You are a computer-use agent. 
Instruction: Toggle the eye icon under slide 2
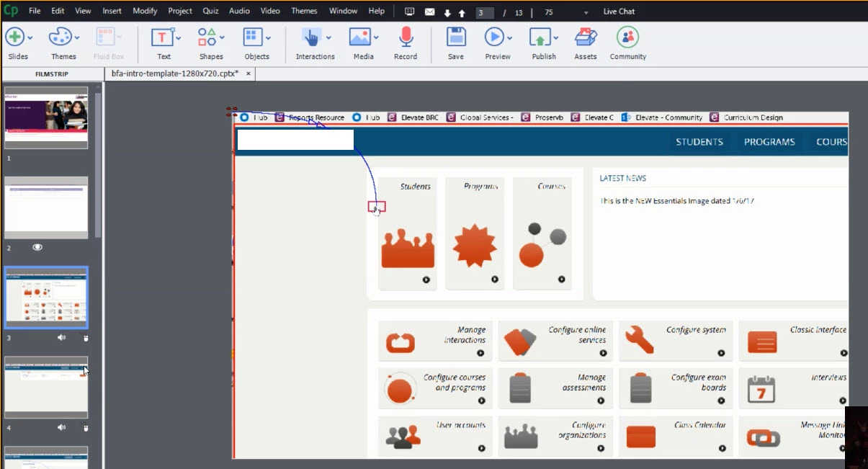click(x=37, y=247)
